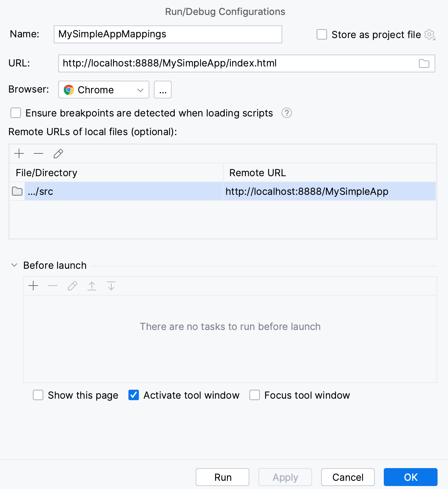The height and width of the screenshot is (489, 448).
Task: Collapse the Before launch section
Action: click(x=14, y=265)
